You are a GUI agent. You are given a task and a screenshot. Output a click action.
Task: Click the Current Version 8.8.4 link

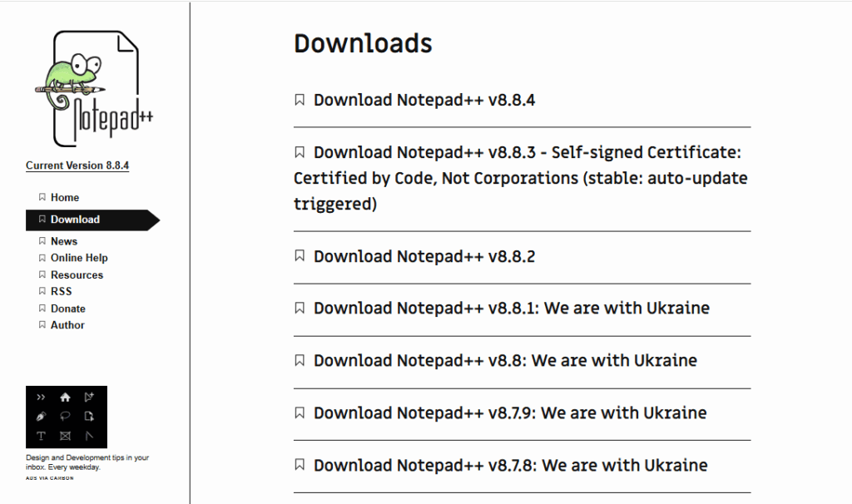pyautogui.click(x=77, y=166)
